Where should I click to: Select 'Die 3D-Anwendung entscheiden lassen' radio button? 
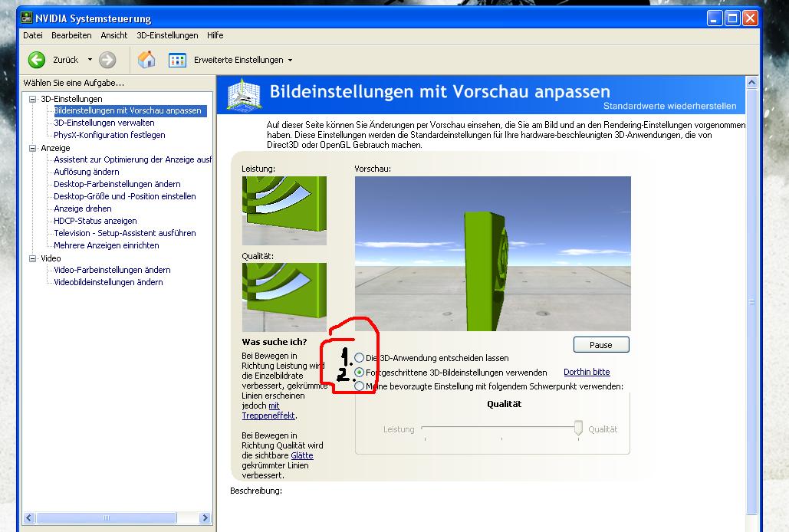(360, 358)
